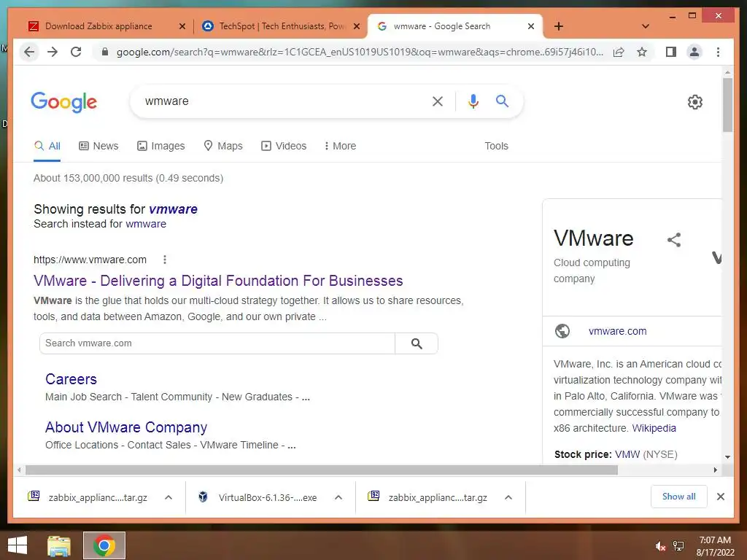Close the downloads bar

[720, 497]
